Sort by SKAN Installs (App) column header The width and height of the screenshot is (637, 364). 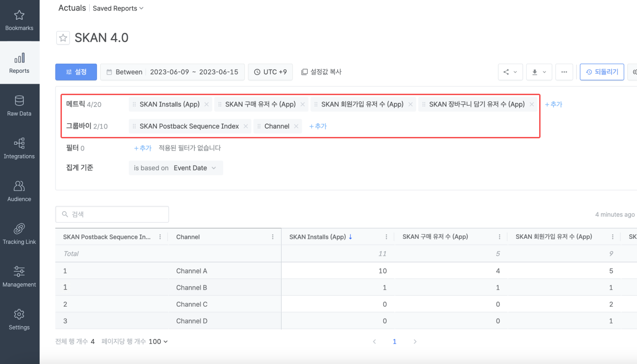pos(318,237)
